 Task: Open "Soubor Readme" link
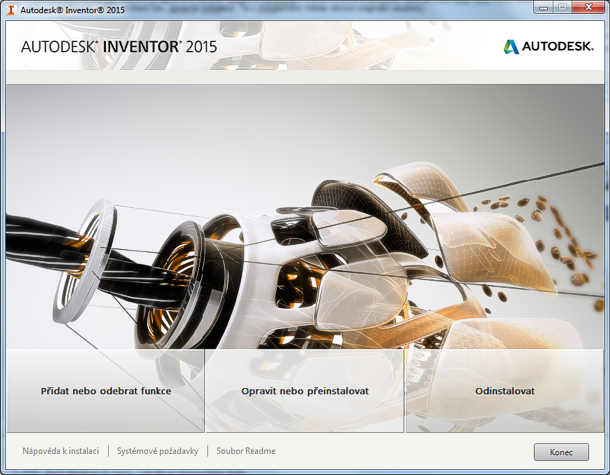pos(246,451)
